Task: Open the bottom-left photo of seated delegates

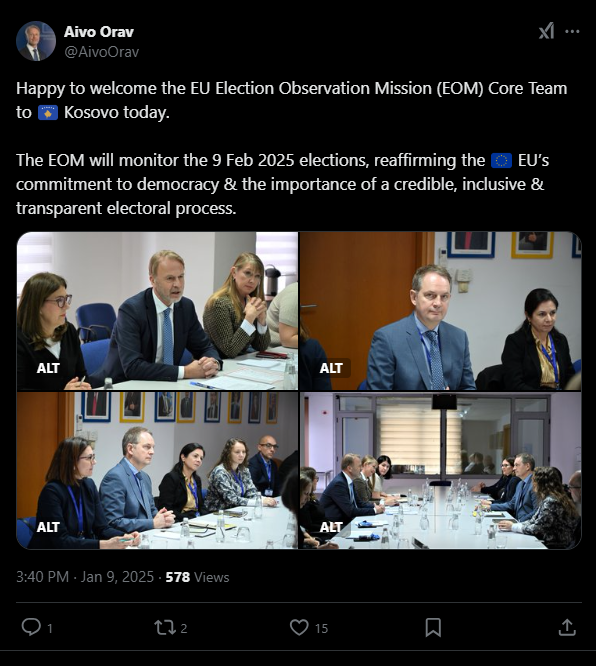Action: pyautogui.click(x=157, y=470)
